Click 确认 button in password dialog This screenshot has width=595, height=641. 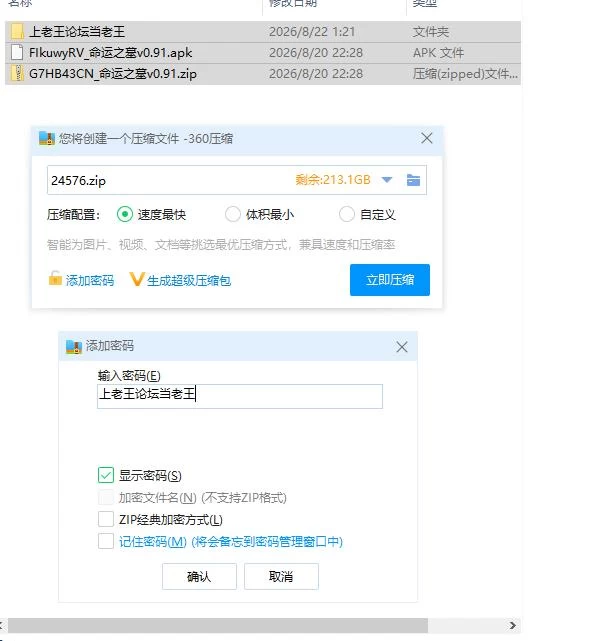tap(199, 576)
